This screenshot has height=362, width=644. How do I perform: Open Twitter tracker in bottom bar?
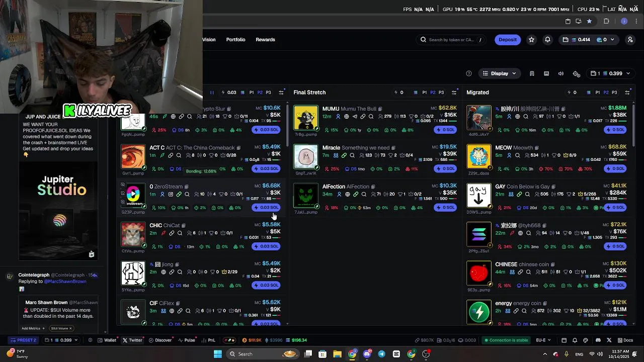[133, 340]
